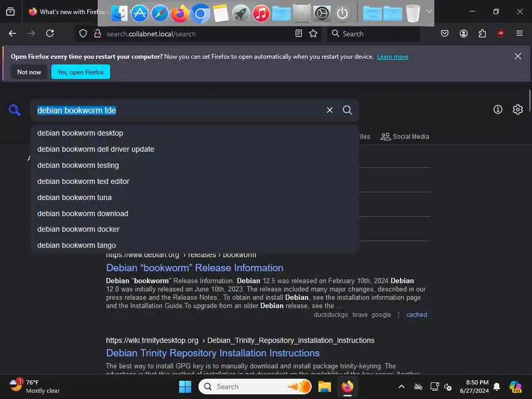This screenshot has width=532, height=399.
Task: Open result options three-dot menu
Action: pos(398,315)
